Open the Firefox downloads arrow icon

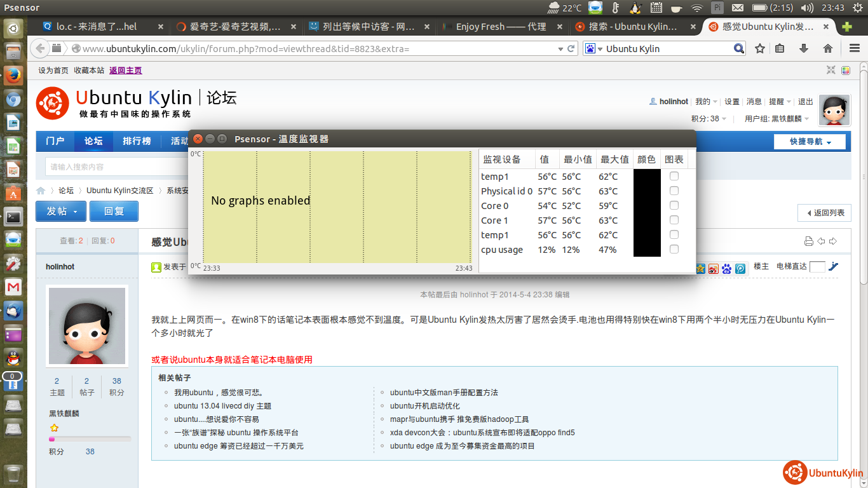(803, 48)
